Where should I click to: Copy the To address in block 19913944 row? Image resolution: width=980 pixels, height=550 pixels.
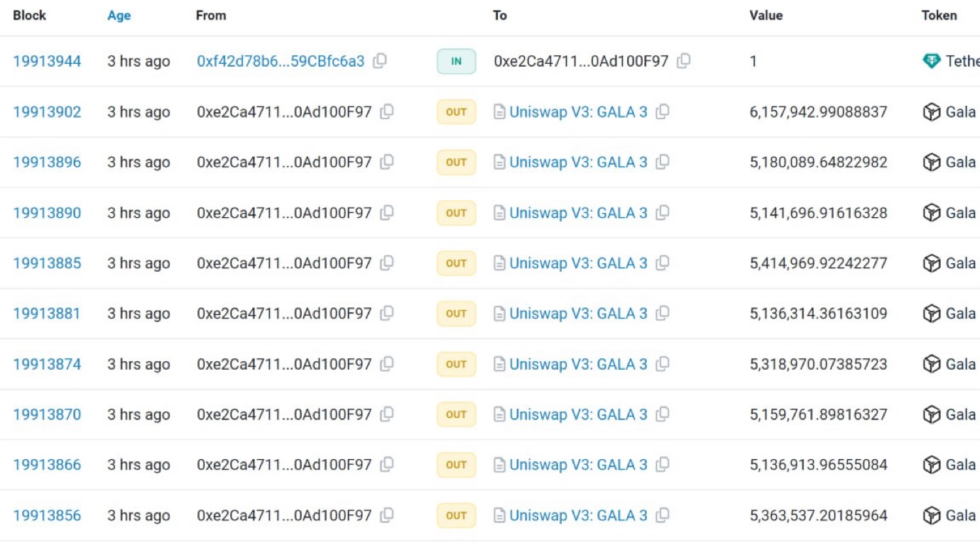pyautogui.click(x=684, y=61)
